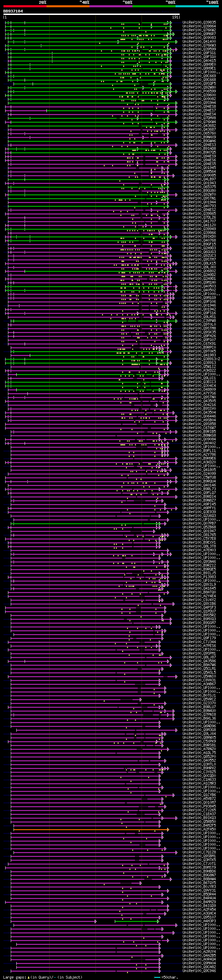Select the UniRef100_Q39599 label
The image size is (222, 980).
[199, 49]
